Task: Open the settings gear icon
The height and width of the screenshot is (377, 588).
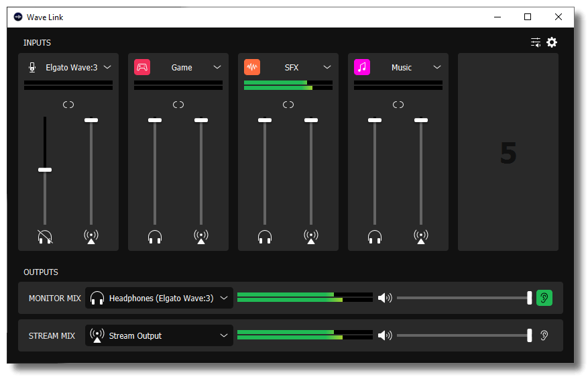Action: point(552,43)
